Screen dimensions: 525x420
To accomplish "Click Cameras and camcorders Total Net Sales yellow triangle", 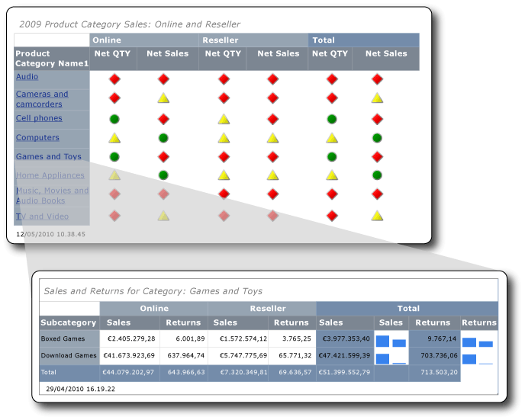I will tap(377, 98).
